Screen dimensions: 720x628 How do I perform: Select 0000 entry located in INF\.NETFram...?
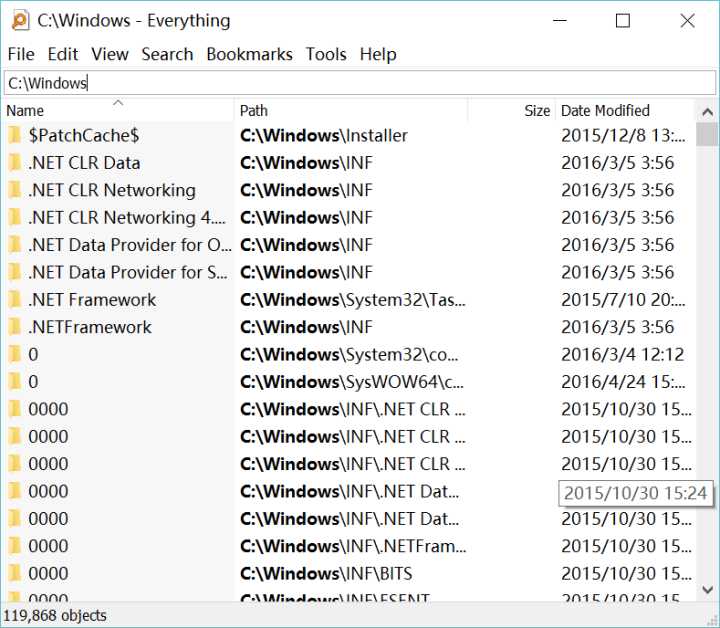(48, 546)
